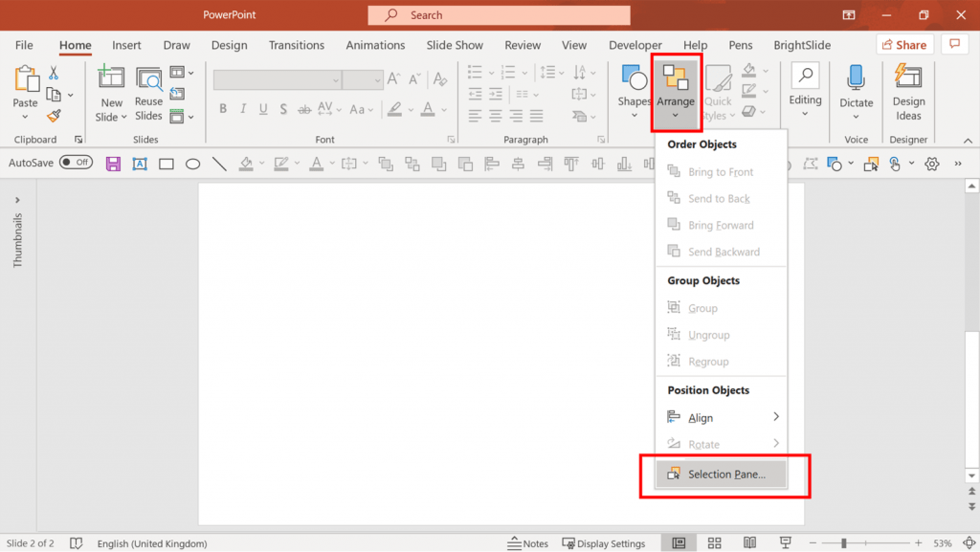Click the fit slide to window icon

(969, 543)
